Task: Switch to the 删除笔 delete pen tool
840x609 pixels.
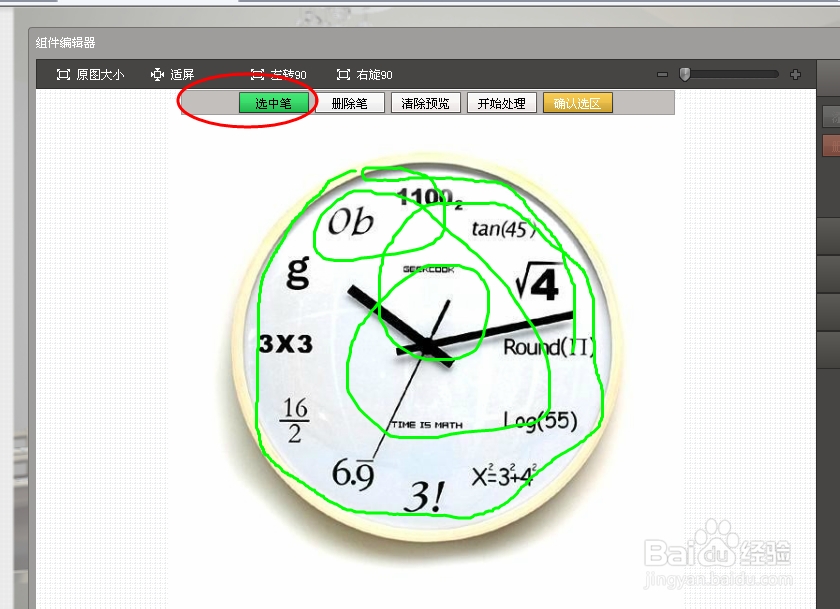Action: point(350,102)
